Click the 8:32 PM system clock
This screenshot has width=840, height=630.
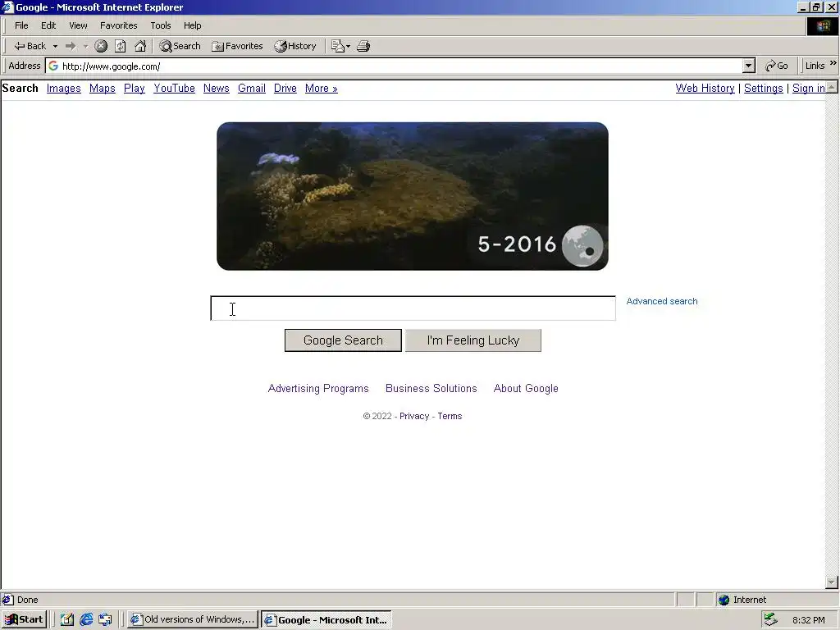pos(808,620)
